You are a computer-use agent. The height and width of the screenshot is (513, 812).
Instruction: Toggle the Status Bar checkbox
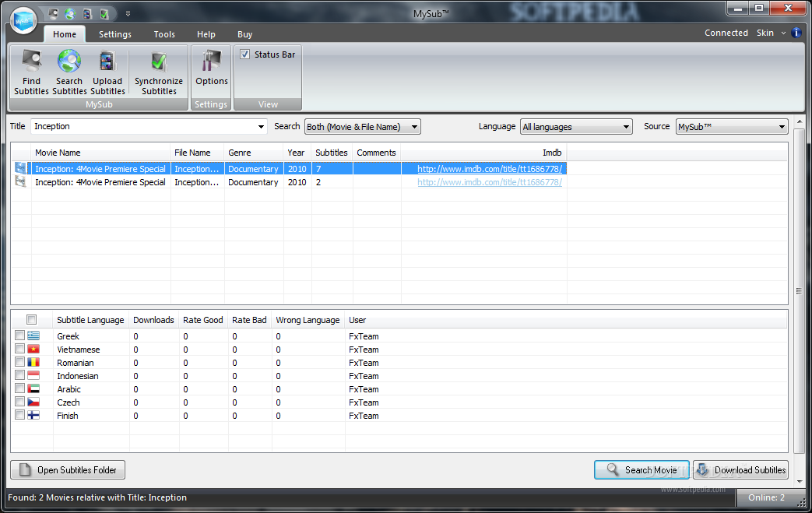[x=245, y=54]
